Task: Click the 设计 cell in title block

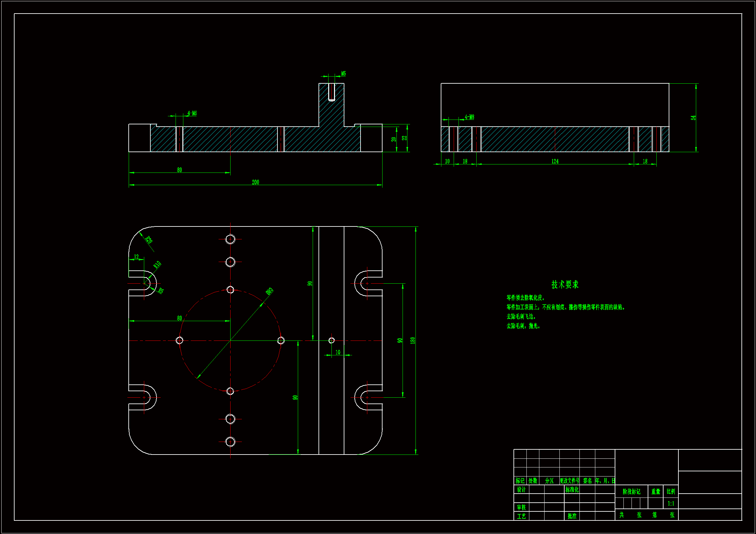Action: (521, 490)
